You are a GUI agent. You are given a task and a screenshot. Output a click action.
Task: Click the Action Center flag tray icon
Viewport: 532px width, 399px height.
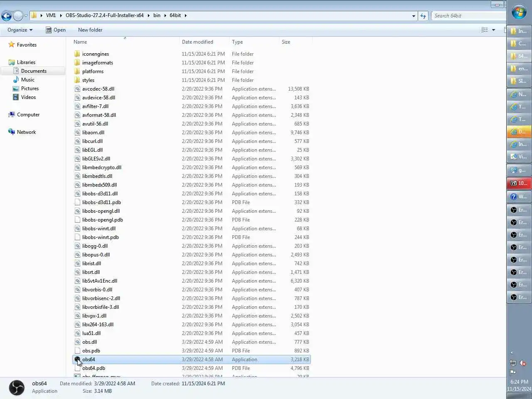tap(513, 372)
